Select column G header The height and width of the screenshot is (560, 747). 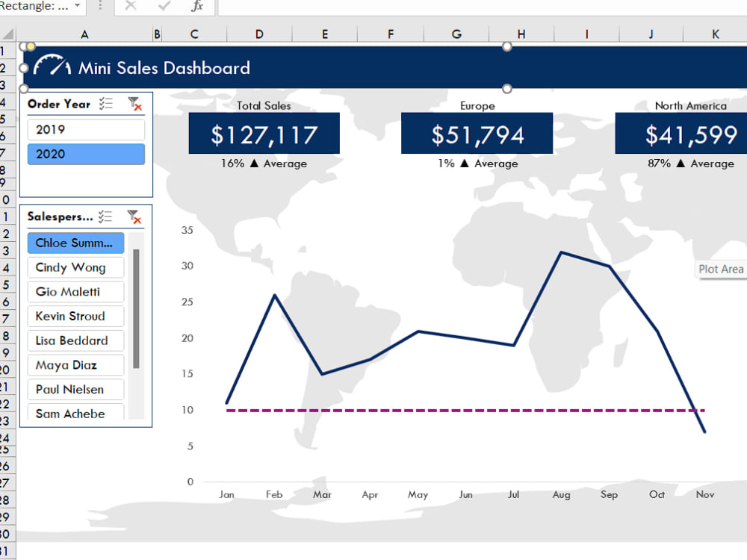[456, 34]
